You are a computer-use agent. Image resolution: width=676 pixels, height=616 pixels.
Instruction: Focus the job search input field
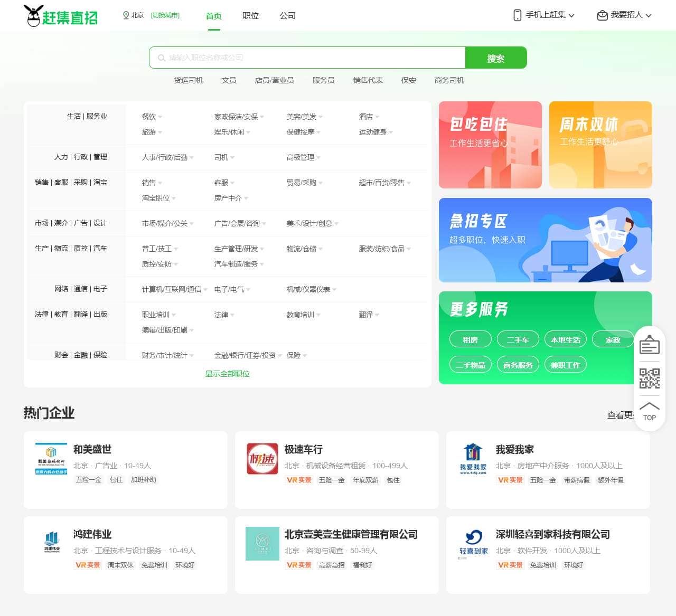pyautogui.click(x=312, y=58)
